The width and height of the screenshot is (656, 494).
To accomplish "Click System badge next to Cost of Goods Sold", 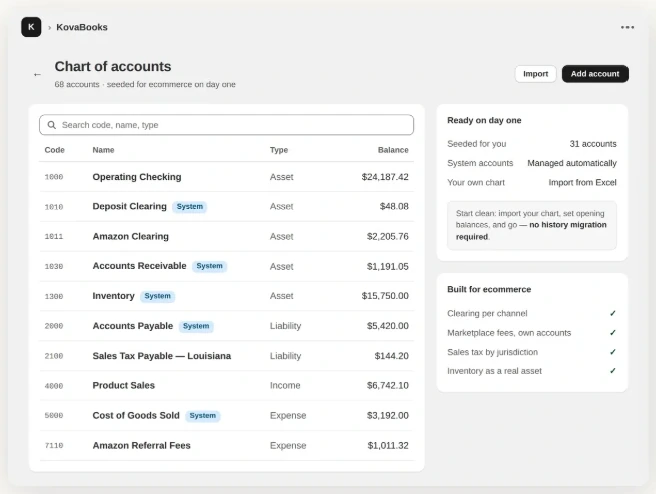I will tap(202, 415).
